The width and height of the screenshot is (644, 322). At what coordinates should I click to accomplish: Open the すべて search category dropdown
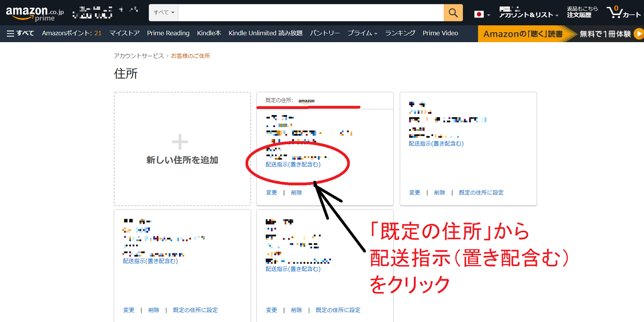164,13
